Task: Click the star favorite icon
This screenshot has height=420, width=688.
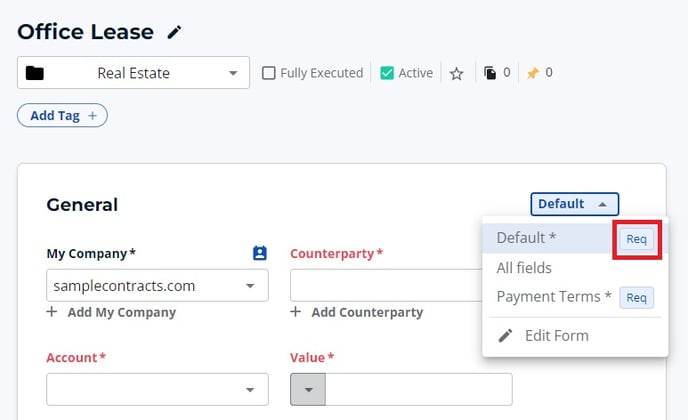Action: click(456, 73)
